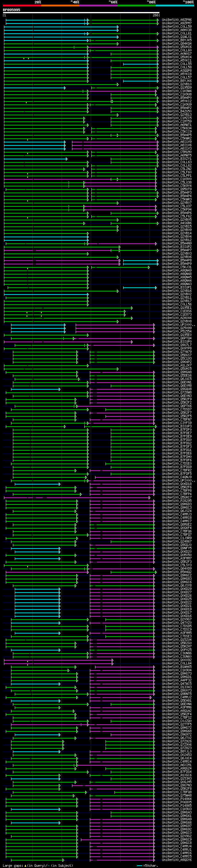Click hit name UniRef100_A3QQP8
Screen dimensions: 197x868
[x=177, y=71]
